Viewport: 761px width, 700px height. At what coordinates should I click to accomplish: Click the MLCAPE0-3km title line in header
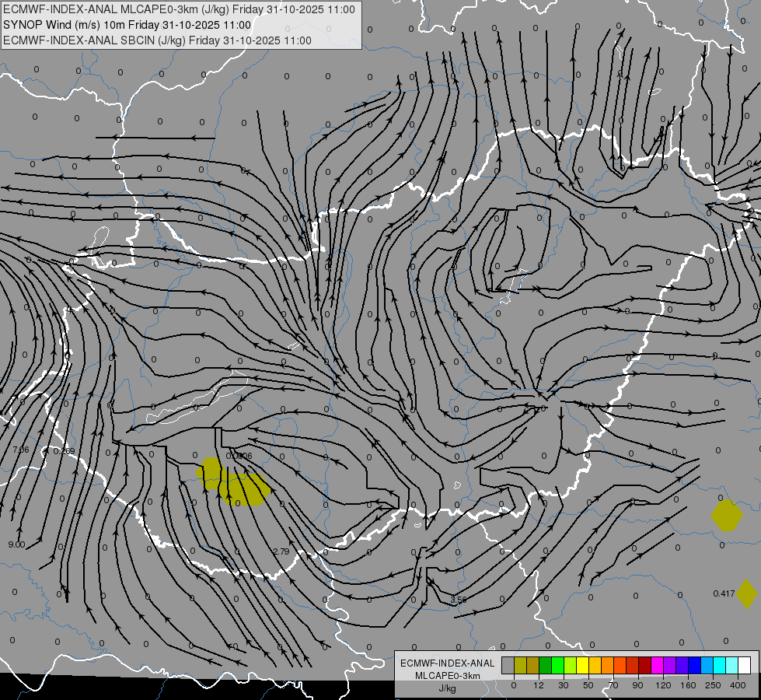point(179,9)
